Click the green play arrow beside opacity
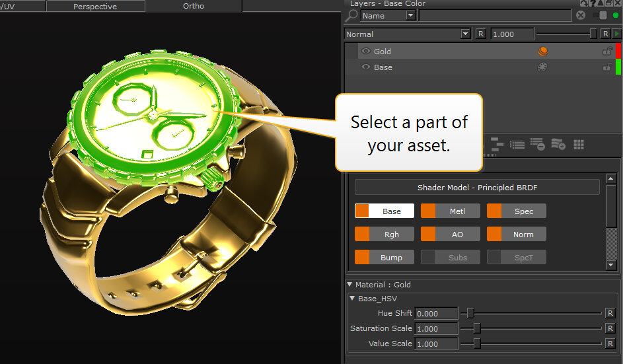Image resolution: width=623 pixels, height=364 pixels. [x=617, y=34]
